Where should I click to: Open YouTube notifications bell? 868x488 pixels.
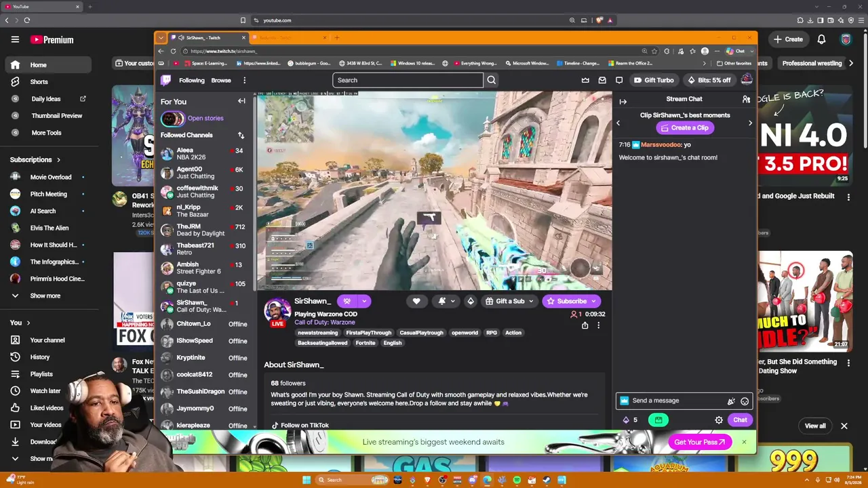click(x=821, y=39)
